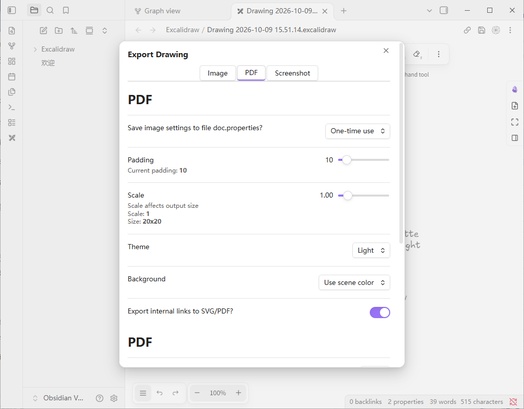The height and width of the screenshot is (409, 524).
Task: Click 39 words in status bar
Action: click(443, 402)
